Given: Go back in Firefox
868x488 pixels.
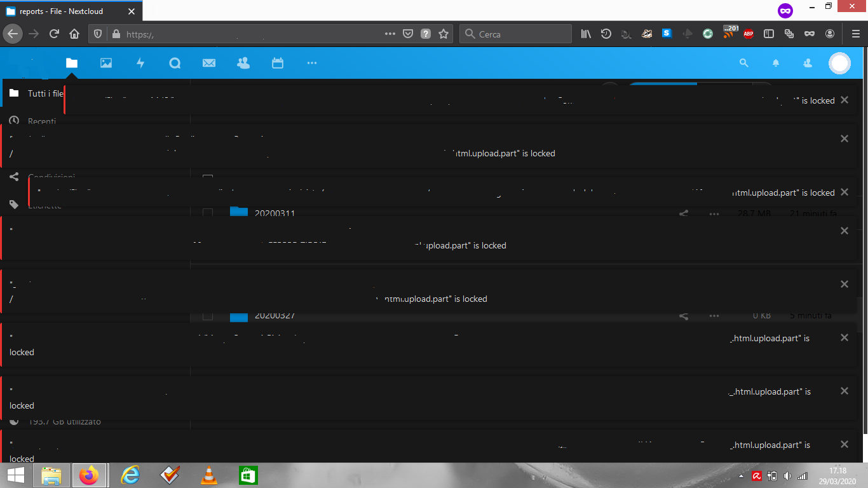Looking at the screenshot, I should click(x=13, y=34).
